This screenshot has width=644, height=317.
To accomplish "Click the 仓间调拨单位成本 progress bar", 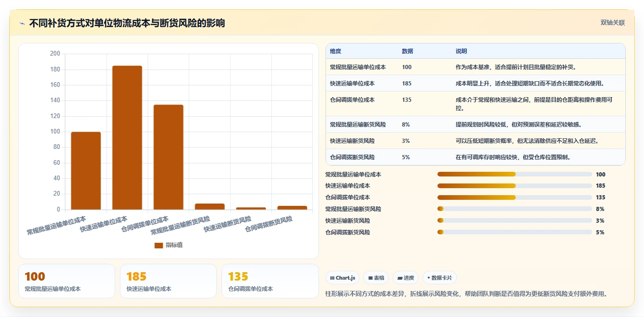I will point(515,197).
